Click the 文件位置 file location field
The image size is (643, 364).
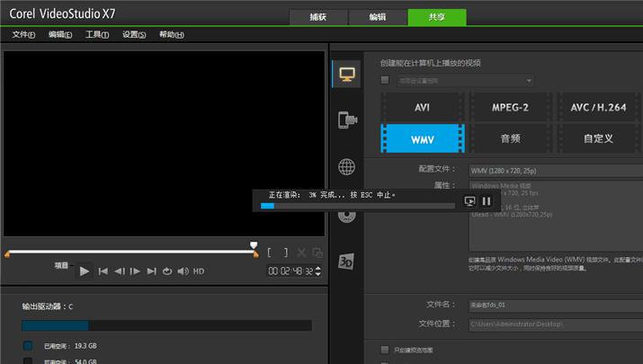(556, 324)
